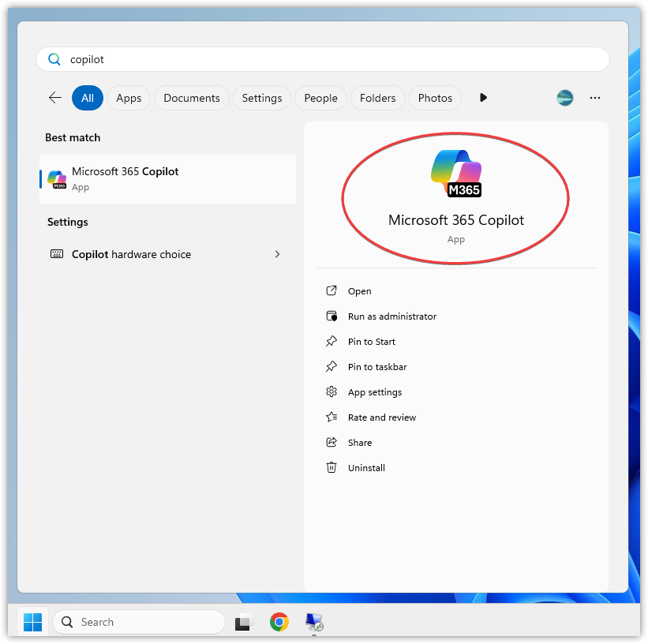This screenshot has width=648, height=644.
Task: Select Rate and review
Action: click(x=382, y=417)
